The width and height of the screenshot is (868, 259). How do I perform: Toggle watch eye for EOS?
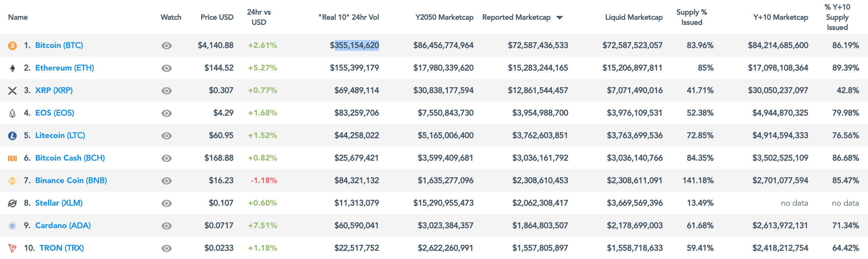[x=167, y=113]
